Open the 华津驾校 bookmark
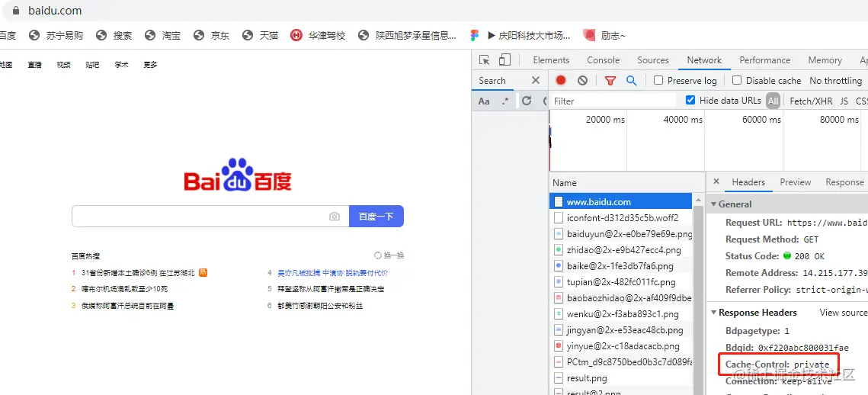Viewport: 868px width, 395px height. 318,35
